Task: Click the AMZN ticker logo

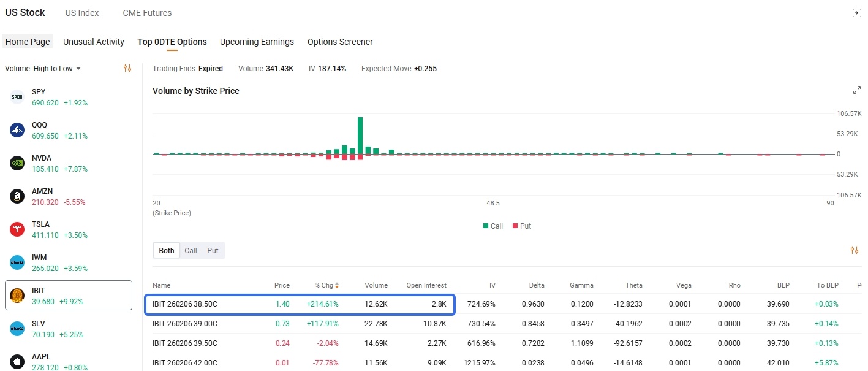Action: pyautogui.click(x=17, y=196)
